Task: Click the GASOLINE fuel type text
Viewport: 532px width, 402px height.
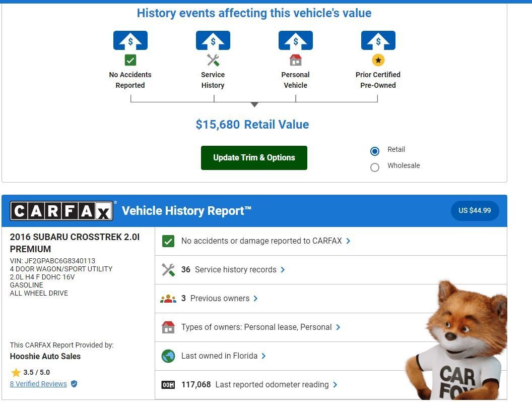Action: 27,285
